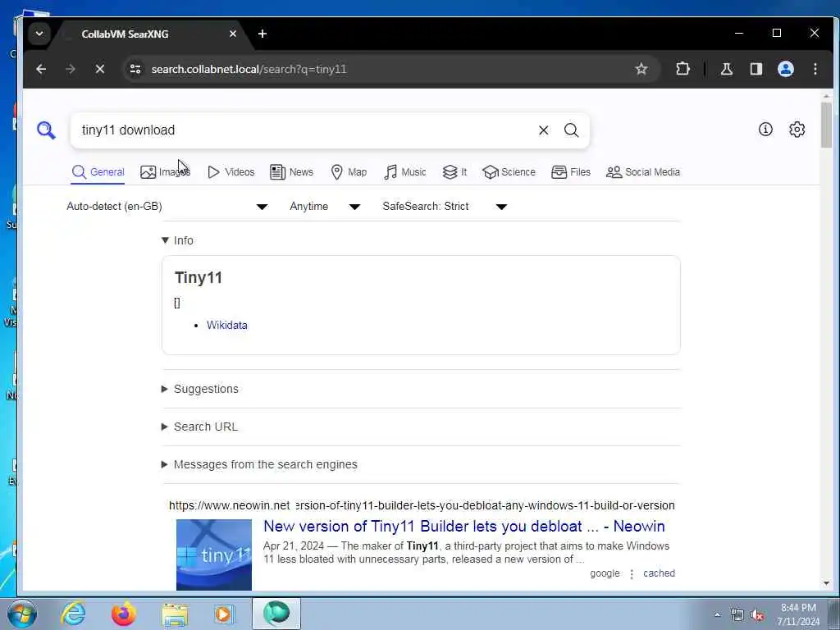Switch to the Social Media tab
Screen dimensions: 840x630
(x=643, y=172)
